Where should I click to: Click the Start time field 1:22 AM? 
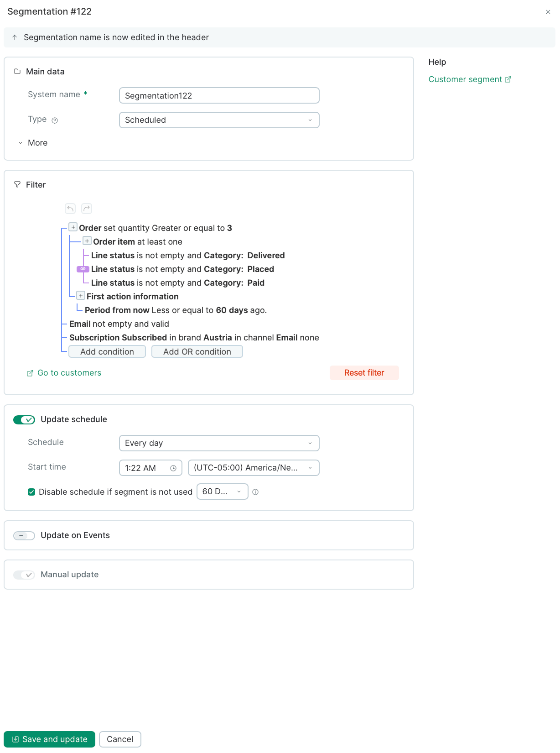150,468
